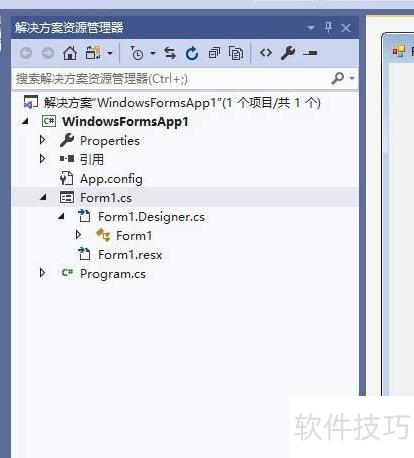
Task: Click the Solution Explorer search box
Action: click(x=172, y=79)
